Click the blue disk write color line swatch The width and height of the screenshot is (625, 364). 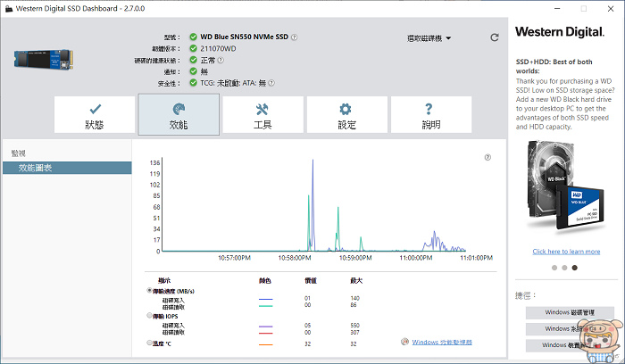[265, 299]
